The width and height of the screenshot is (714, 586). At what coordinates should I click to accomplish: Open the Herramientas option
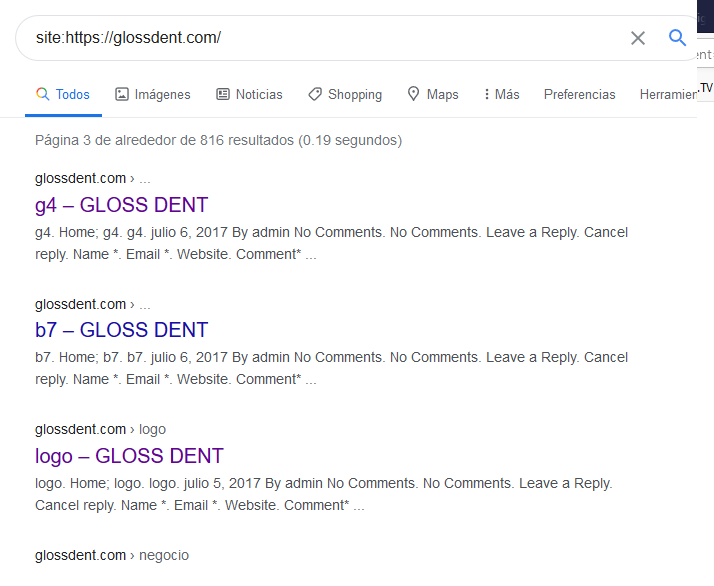click(668, 94)
